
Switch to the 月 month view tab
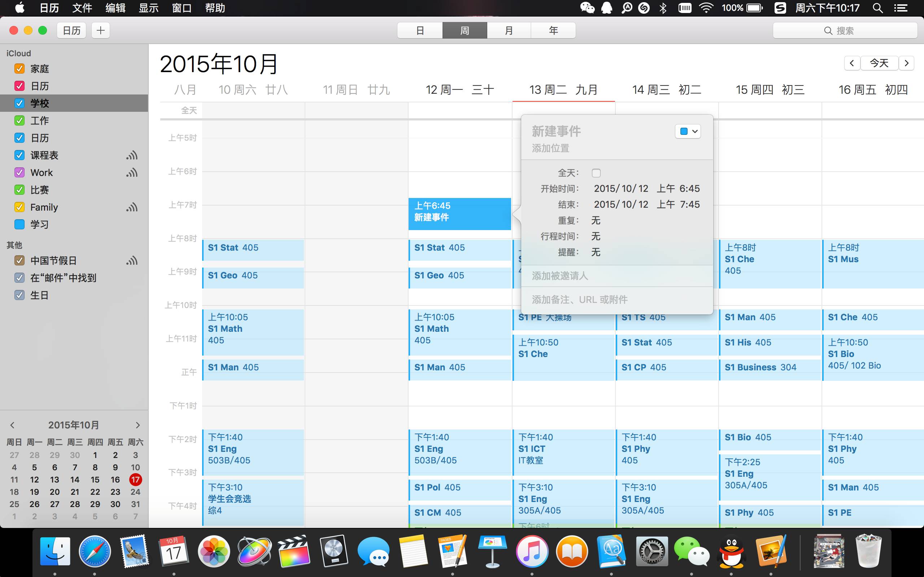click(x=509, y=31)
